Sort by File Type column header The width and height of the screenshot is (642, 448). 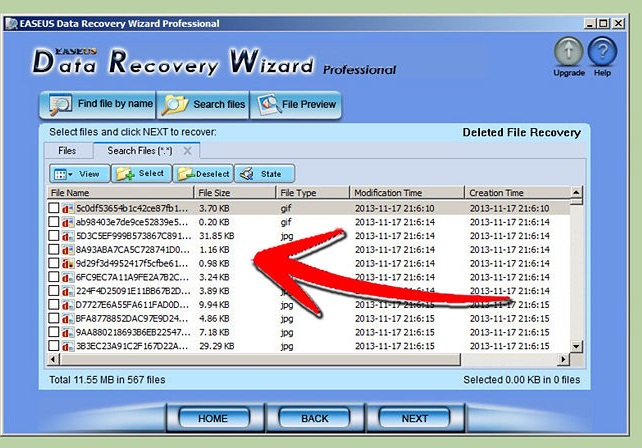[313, 192]
